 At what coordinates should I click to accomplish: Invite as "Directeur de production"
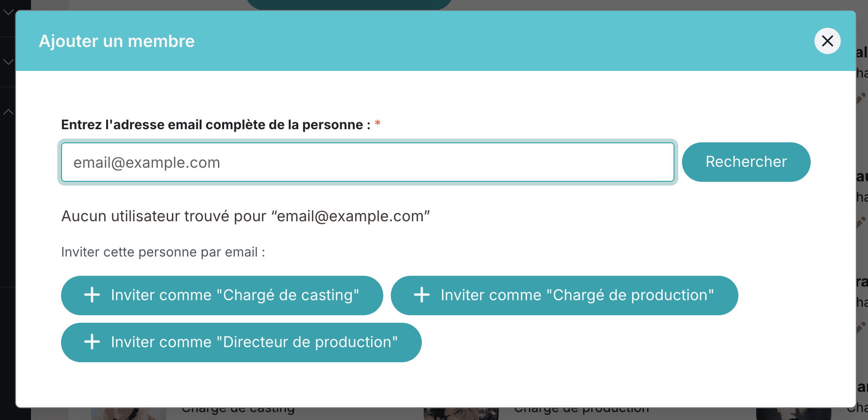pyautogui.click(x=241, y=342)
